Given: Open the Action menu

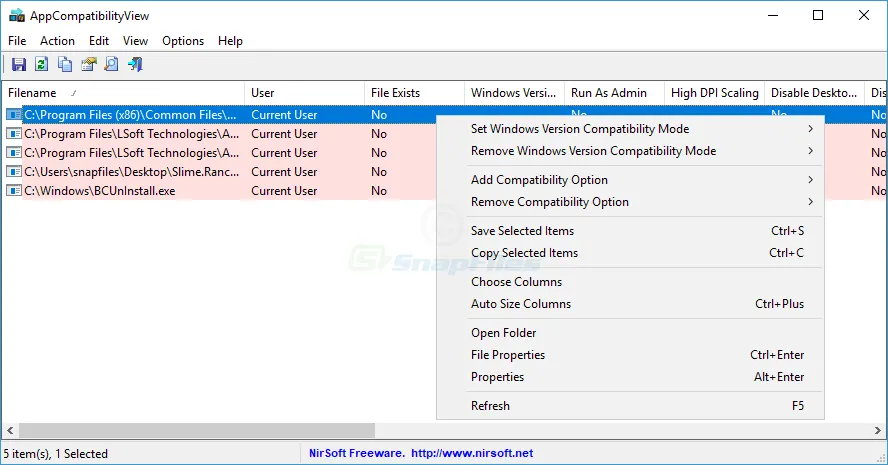Looking at the screenshot, I should 57,41.
